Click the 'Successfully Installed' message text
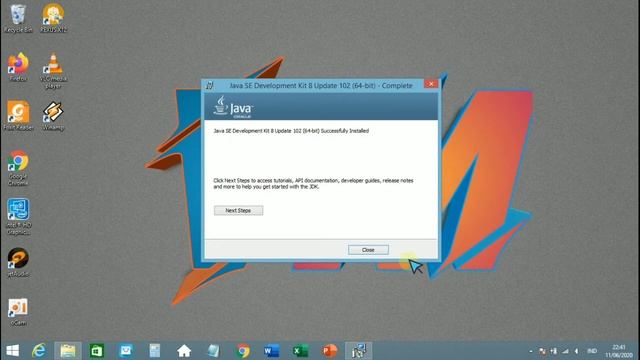640x360 pixels. (x=291, y=131)
